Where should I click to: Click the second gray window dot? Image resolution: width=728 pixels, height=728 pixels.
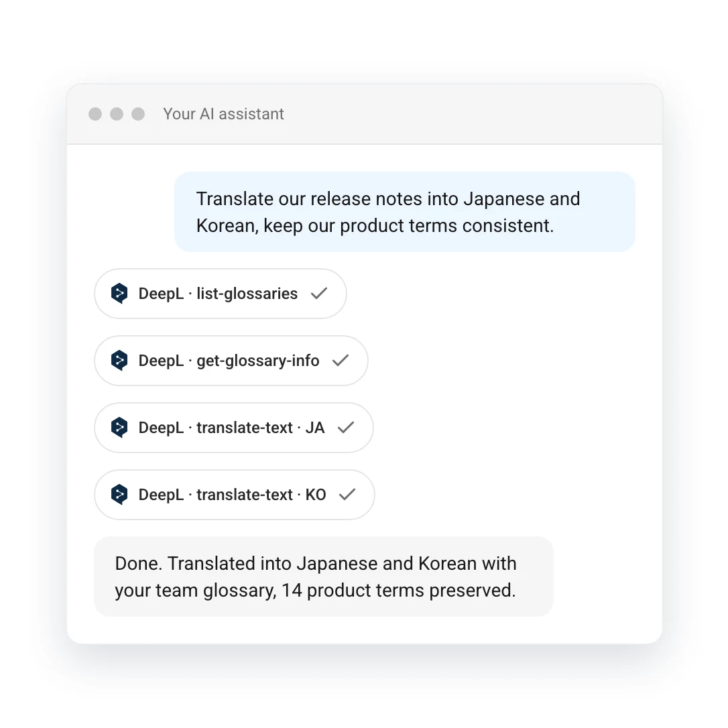(117, 114)
